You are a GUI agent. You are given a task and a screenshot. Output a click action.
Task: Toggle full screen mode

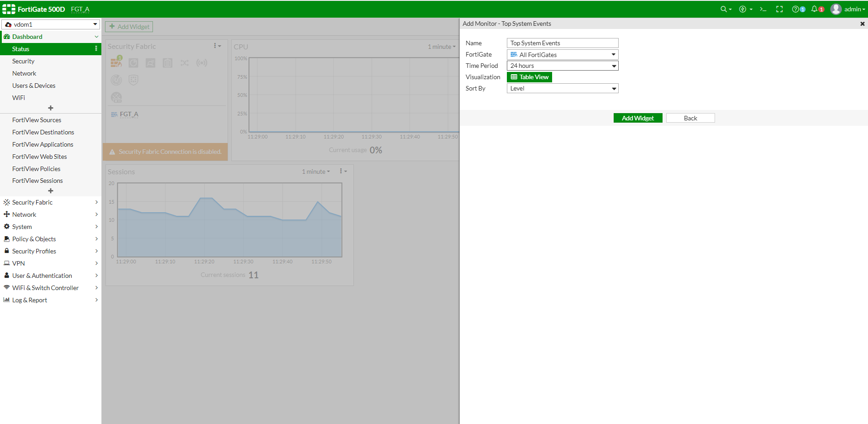pos(779,9)
